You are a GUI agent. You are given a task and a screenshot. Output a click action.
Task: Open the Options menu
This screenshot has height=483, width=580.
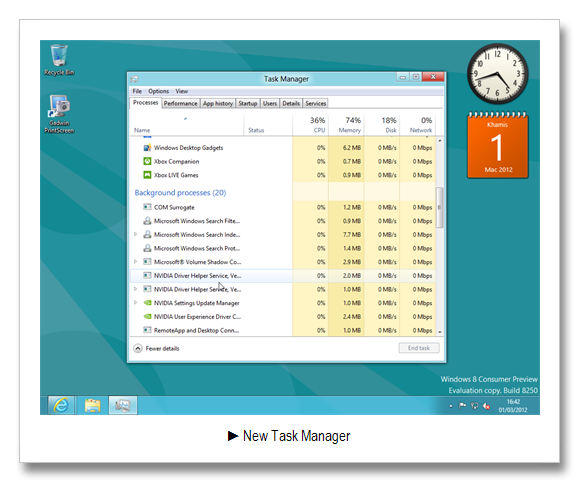(159, 91)
